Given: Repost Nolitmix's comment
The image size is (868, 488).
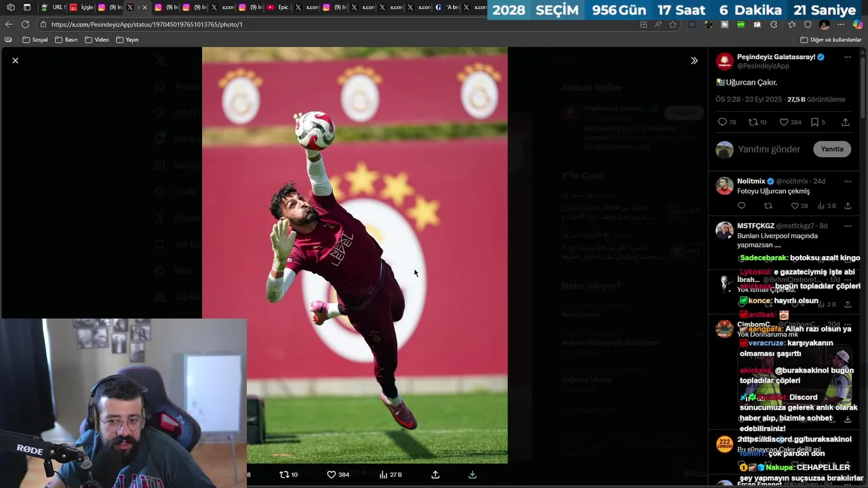Looking at the screenshot, I should point(768,206).
